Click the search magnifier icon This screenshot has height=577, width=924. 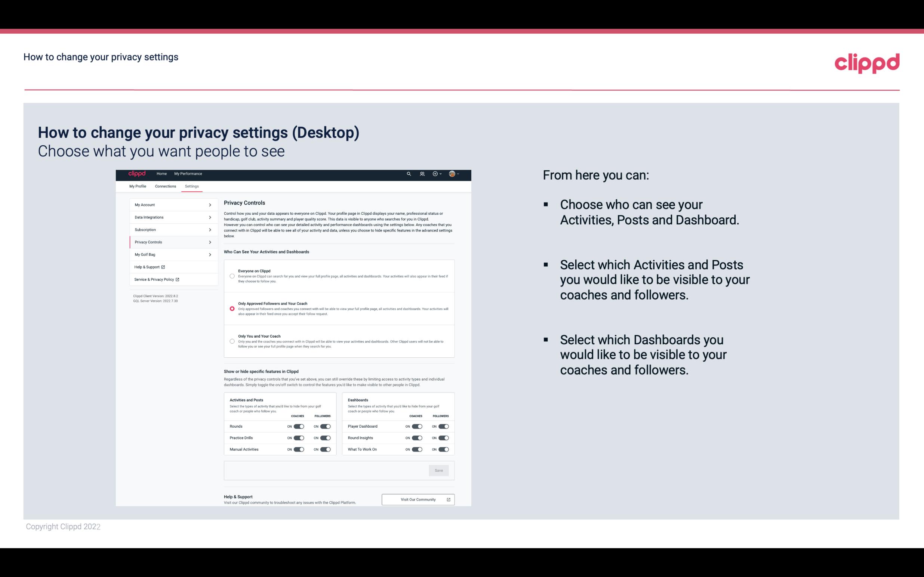click(409, 174)
